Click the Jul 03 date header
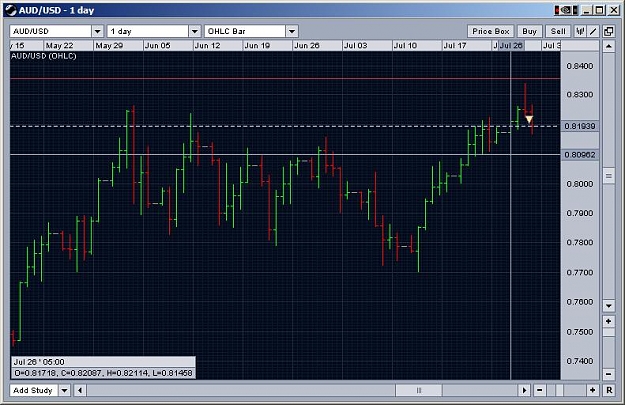Image resolution: width=625 pixels, height=405 pixels. (356, 45)
